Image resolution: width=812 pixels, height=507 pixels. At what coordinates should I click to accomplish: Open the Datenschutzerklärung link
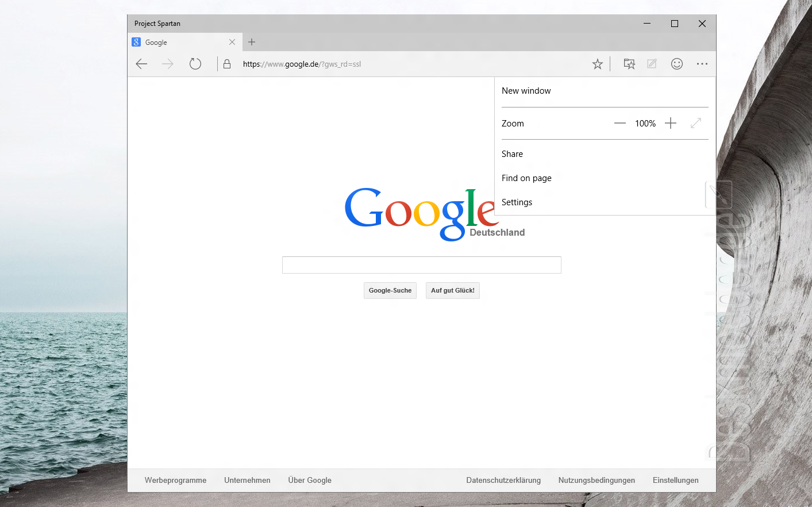[503, 481]
